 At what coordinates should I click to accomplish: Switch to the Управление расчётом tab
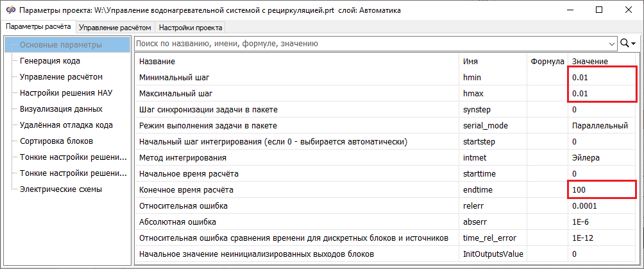click(115, 28)
